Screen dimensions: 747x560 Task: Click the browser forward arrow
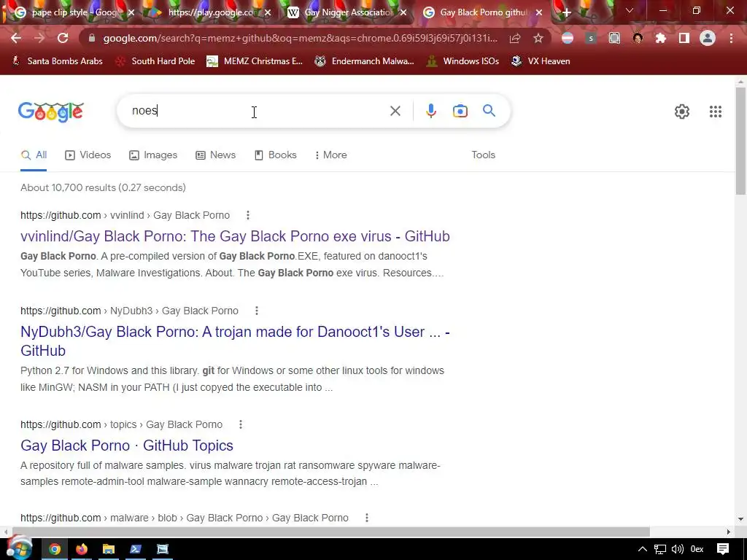click(39, 39)
